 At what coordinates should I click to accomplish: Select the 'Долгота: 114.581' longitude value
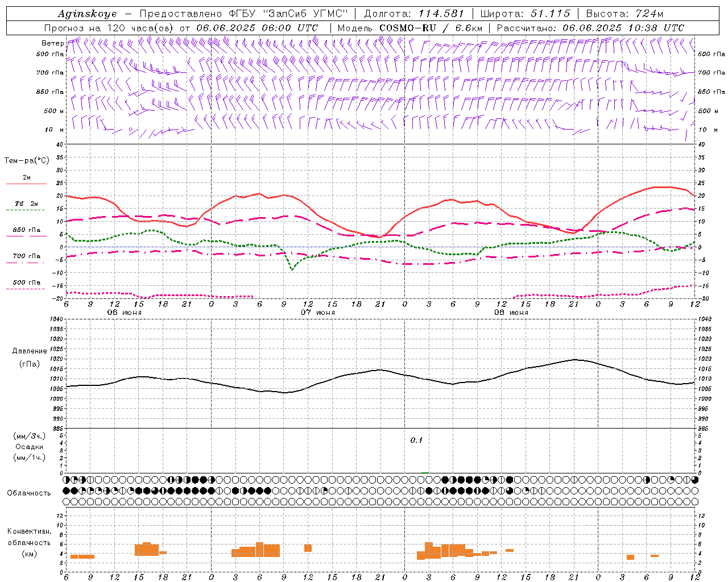coord(414,14)
